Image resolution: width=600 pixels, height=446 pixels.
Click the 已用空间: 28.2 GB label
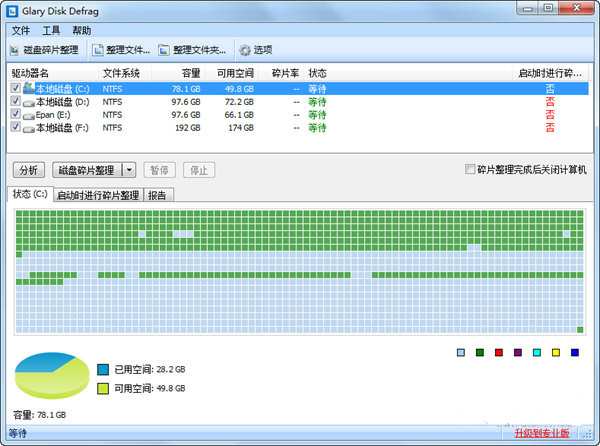(150, 369)
